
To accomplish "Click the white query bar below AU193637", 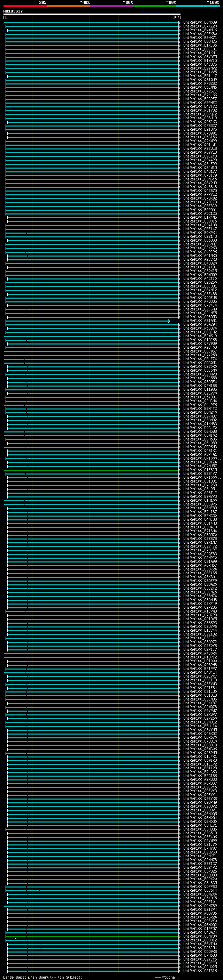I will click(92, 15).
